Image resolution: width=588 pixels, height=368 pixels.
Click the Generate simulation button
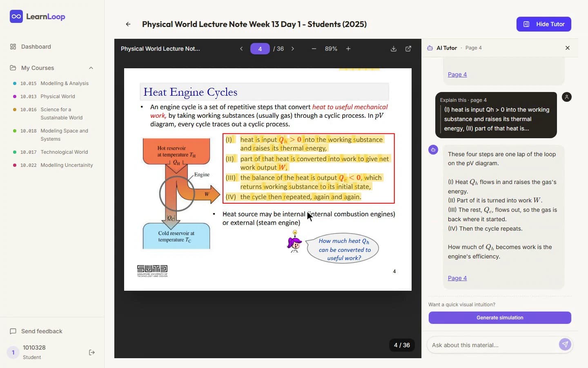point(500,318)
